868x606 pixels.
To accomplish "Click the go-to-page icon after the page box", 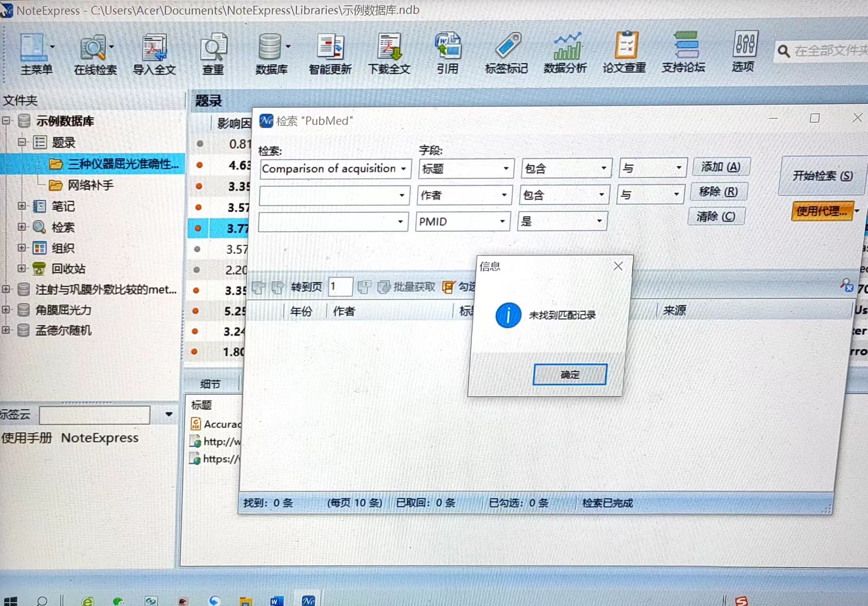I will click(x=364, y=287).
